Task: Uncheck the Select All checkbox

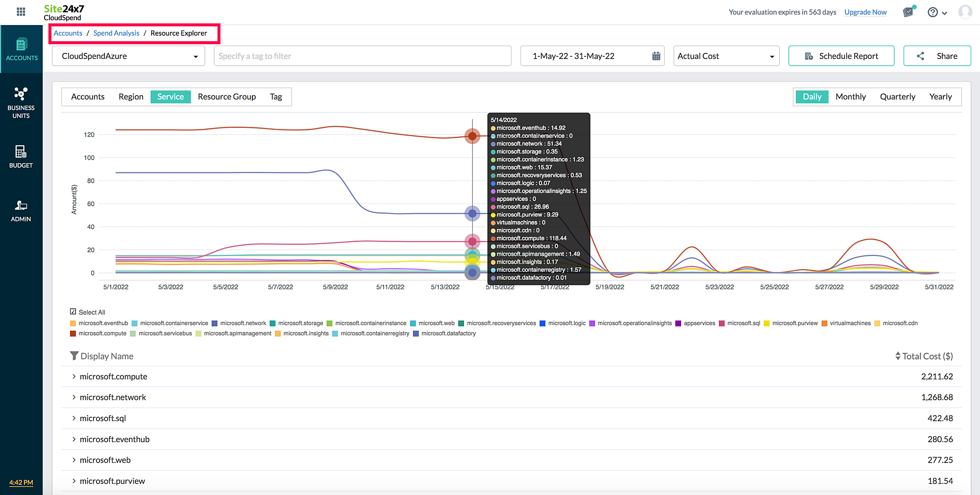Action: [73, 312]
